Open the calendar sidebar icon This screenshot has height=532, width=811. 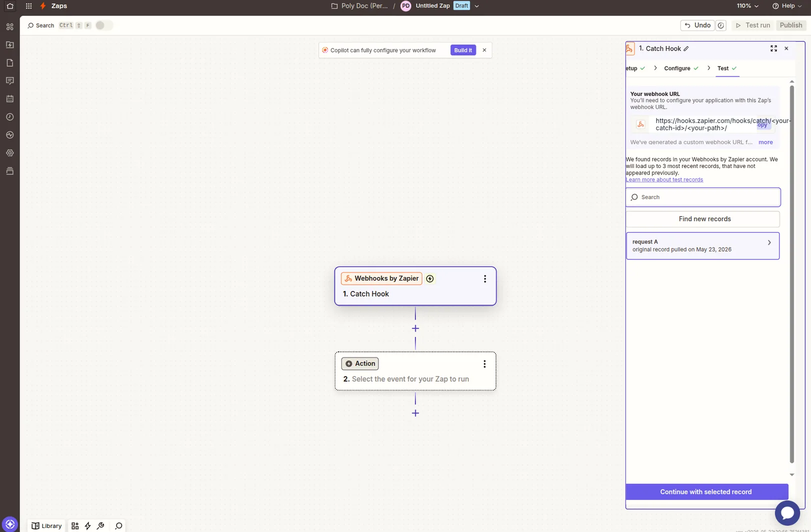pyautogui.click(x=9, y=99)
